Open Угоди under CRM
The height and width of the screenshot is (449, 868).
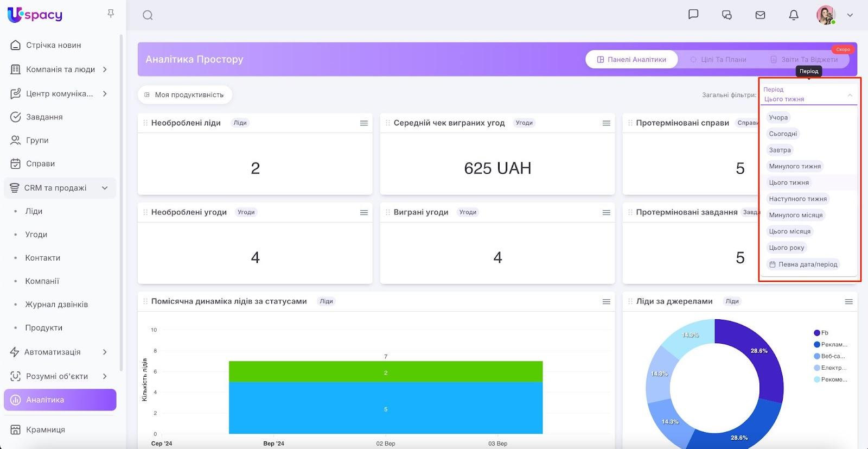coord(36,235)
